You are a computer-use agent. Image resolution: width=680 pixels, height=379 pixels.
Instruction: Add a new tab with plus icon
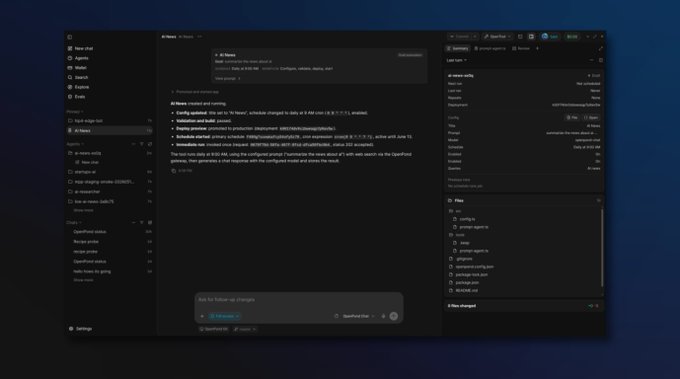pyautogui.click(x=537, y=49)
